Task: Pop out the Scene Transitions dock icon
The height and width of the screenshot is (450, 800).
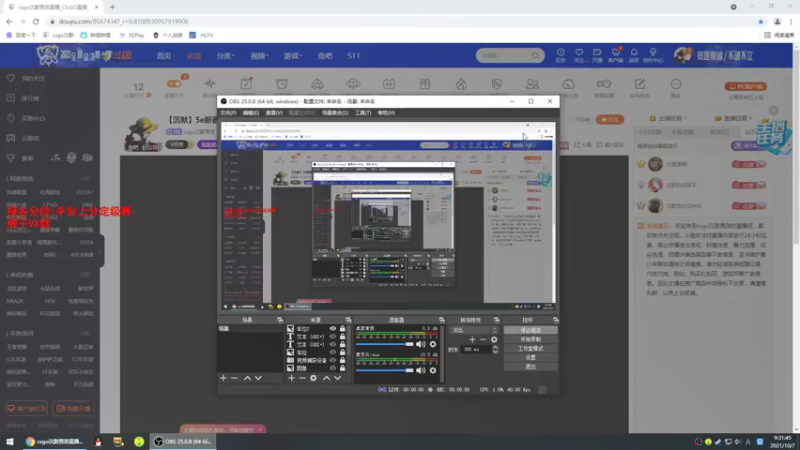Action: [496, 320]
